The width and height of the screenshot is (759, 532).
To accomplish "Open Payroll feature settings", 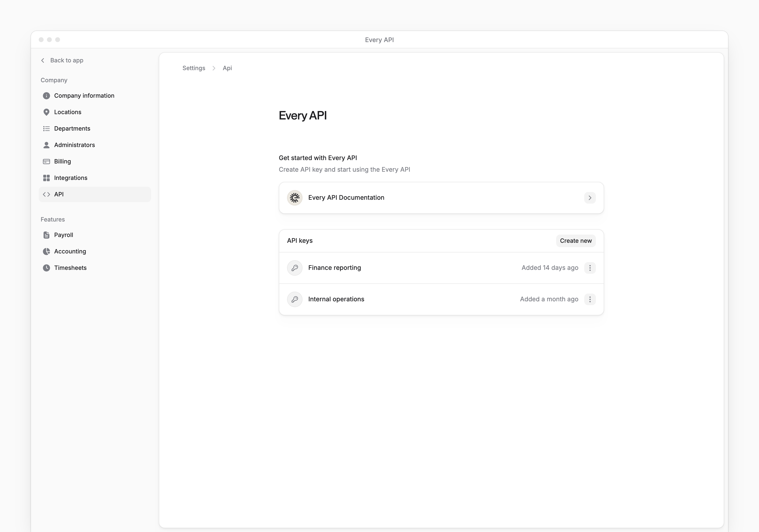I will pyautogui.click(x=95, y=235).
